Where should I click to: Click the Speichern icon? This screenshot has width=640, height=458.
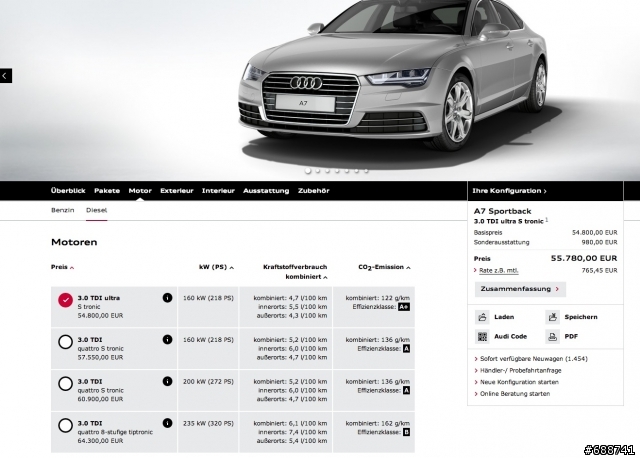point(553,317)
